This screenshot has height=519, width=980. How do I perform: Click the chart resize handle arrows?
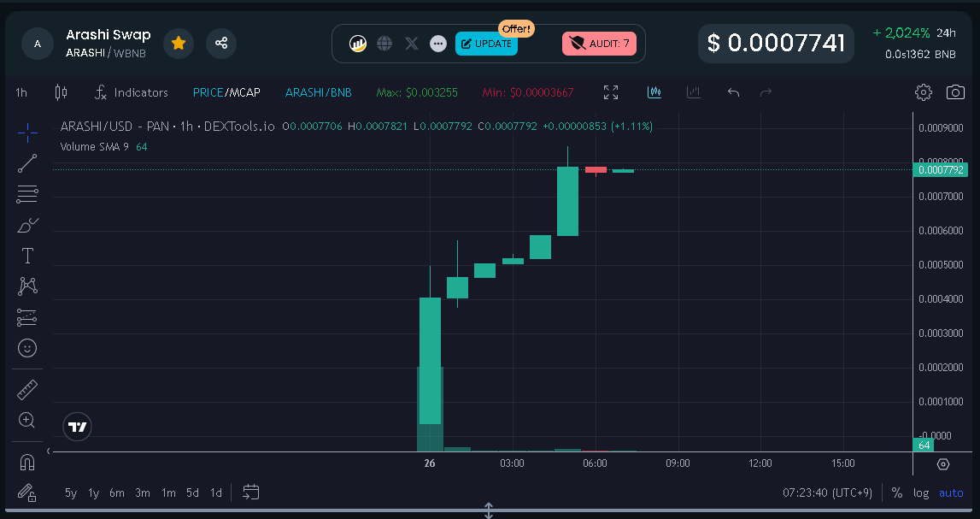tap(489, 510)
